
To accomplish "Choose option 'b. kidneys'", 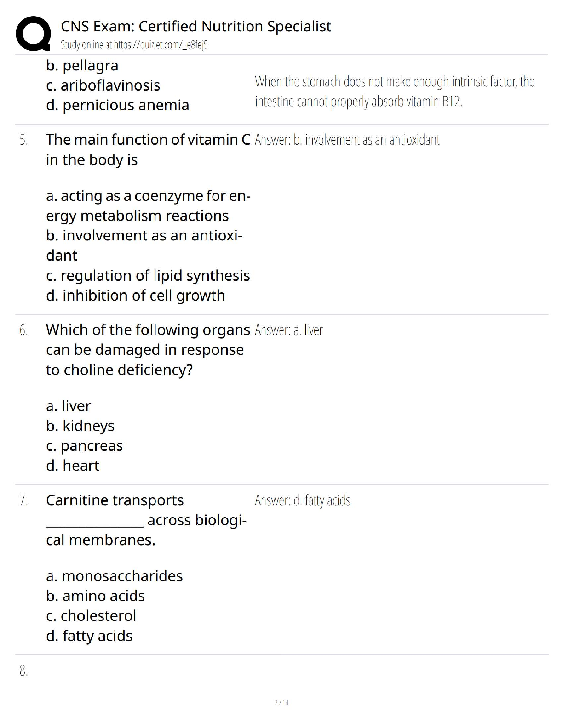I will tap(80, 426).
